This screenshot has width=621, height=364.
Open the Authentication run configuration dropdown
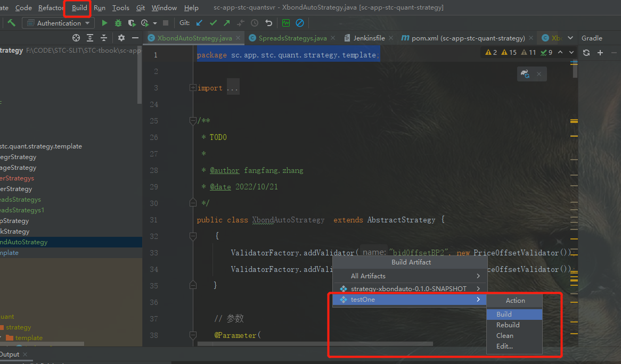click(x=58, y=23)
